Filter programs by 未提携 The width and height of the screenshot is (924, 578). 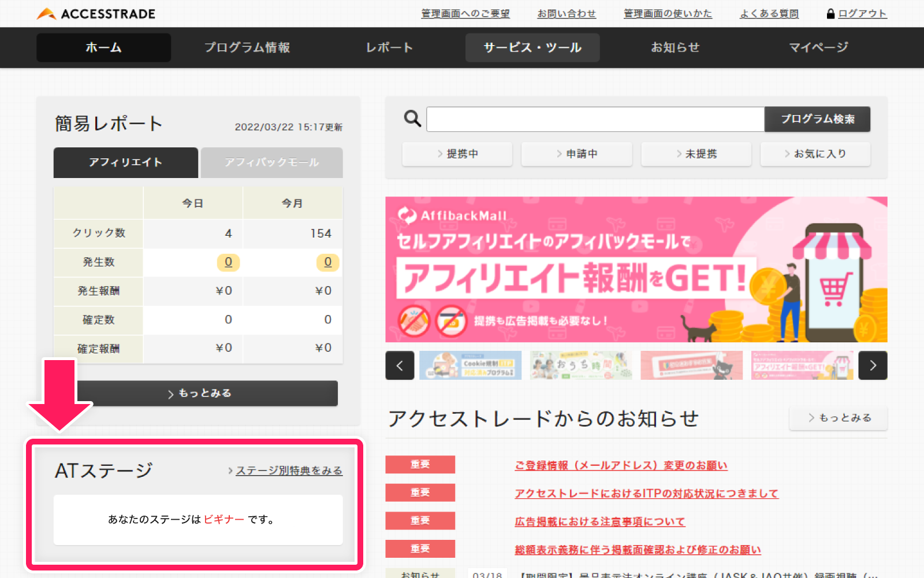click(x=696, y=154)
